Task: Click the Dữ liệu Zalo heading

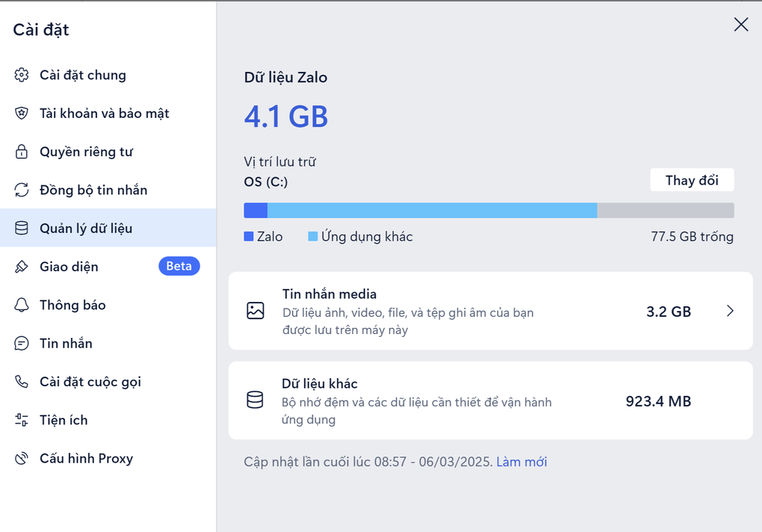Action: click(285, 77)
